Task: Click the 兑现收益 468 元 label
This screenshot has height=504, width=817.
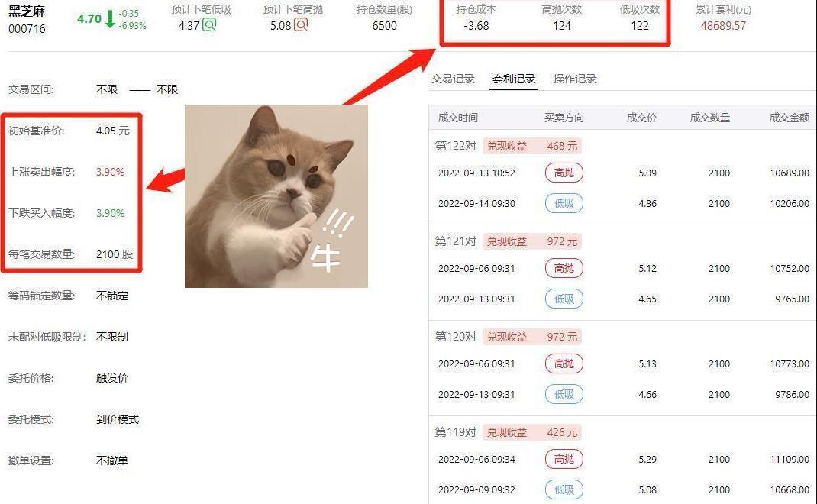Action: coord(532,146)
